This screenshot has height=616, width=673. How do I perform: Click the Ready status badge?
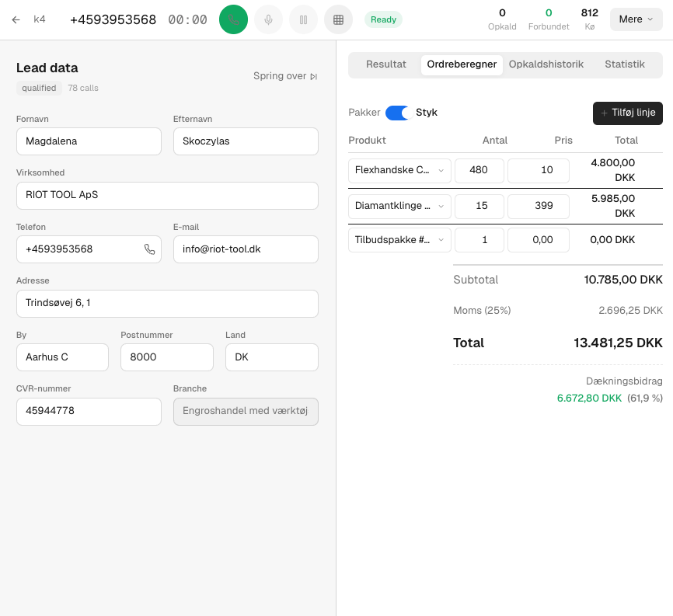[x=383, y=19]
